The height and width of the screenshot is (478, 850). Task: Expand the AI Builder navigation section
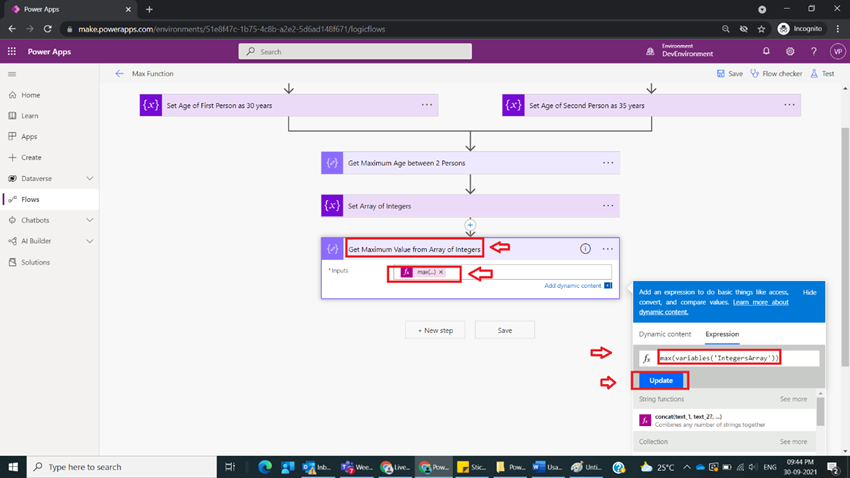point(89,241)
